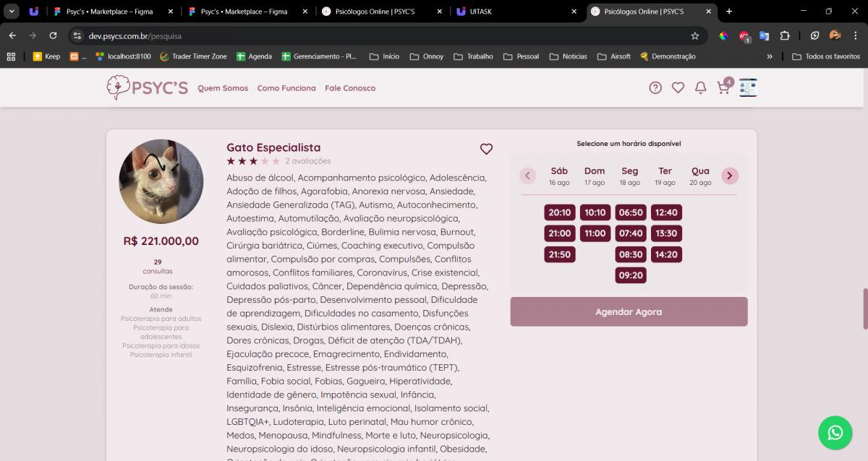This screenshot has height=461, width=868.
Task: Open the shopping cart icon
Action: tap(723, 87)
